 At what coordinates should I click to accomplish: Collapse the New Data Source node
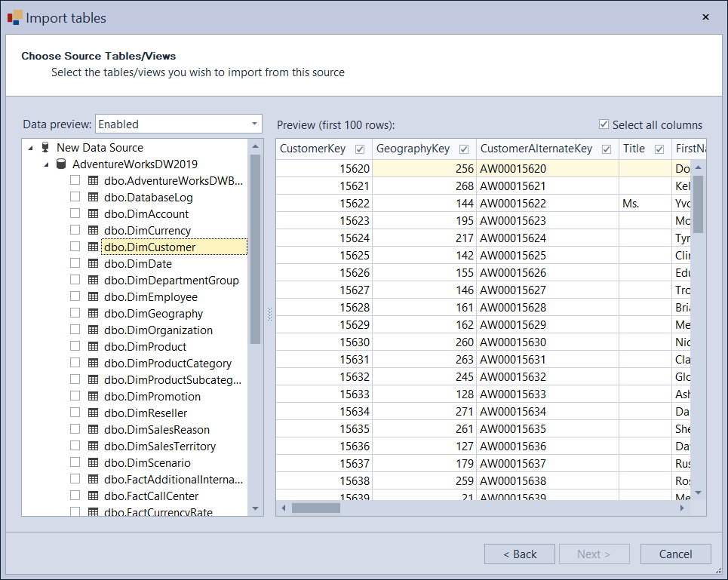[x=30, y=147]
